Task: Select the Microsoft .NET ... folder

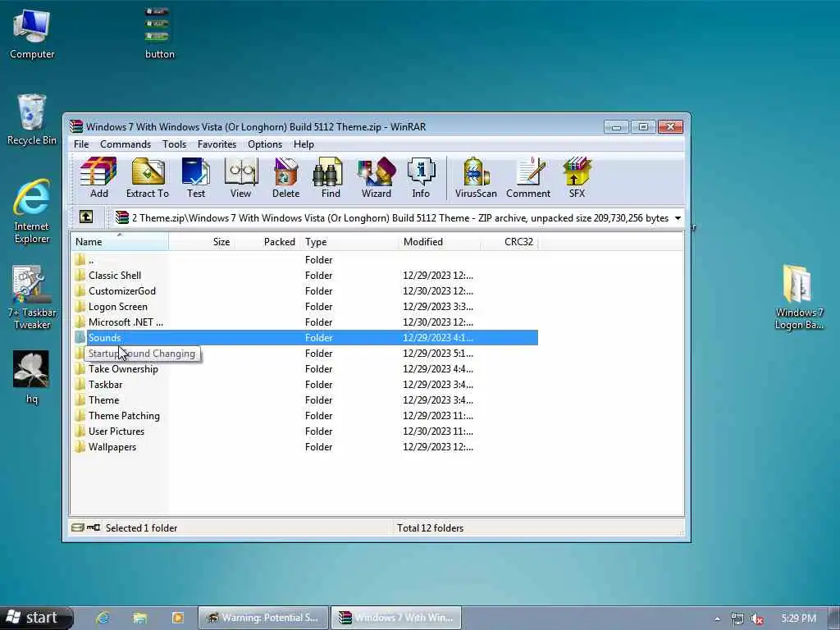Action: pos(304,322)
